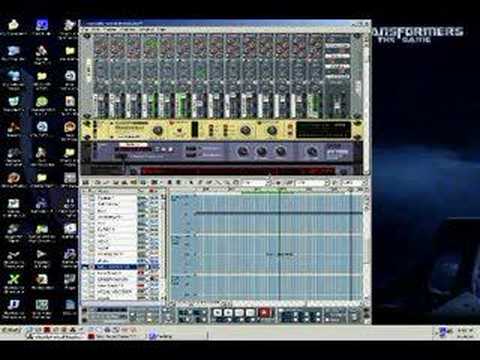Switch sequencer view with Arrange/Edit mode button

[86, 182]
